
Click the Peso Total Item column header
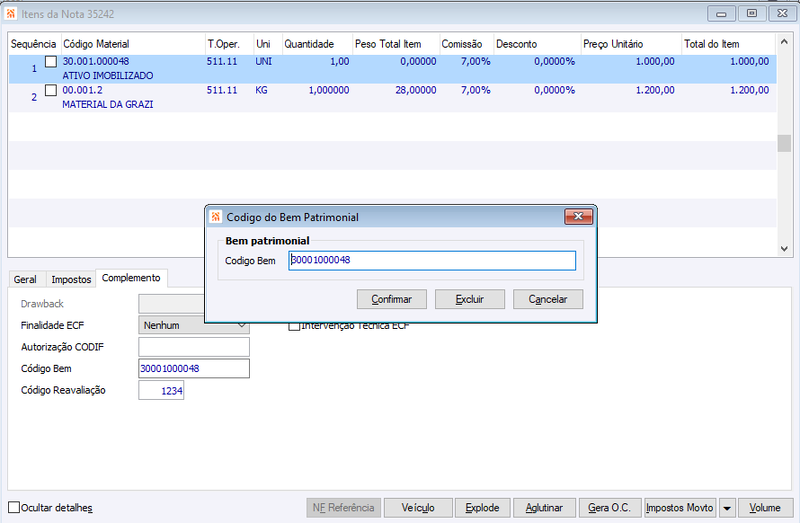(396, 44)
